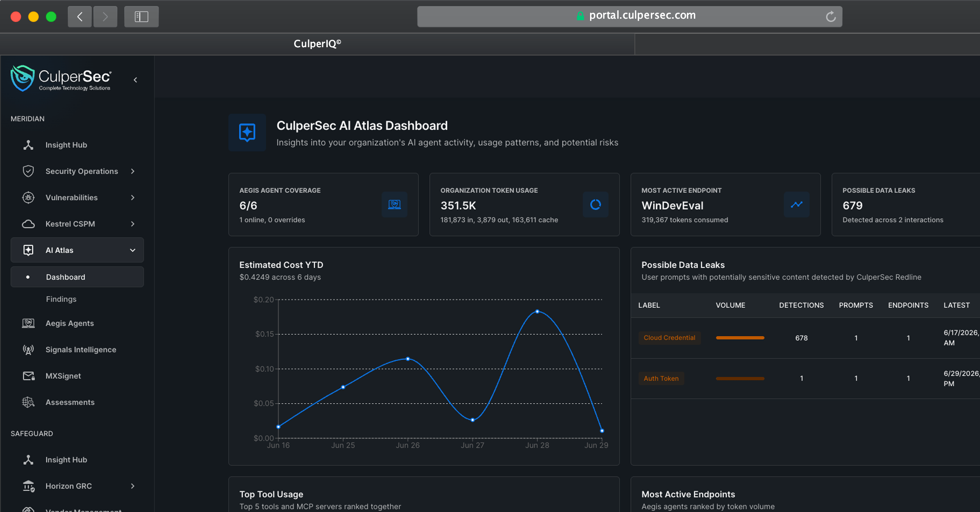Toggle the browser sidebar panel button
This screenshot has width=980, height=512.
pyautogui.click(x=141, y=17)
